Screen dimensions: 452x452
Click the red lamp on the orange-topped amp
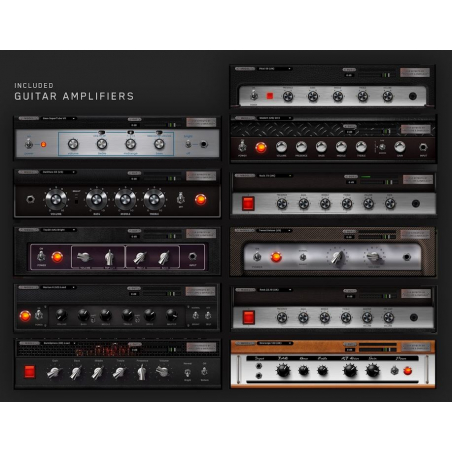pyautogui.click(x=407, y=371)
